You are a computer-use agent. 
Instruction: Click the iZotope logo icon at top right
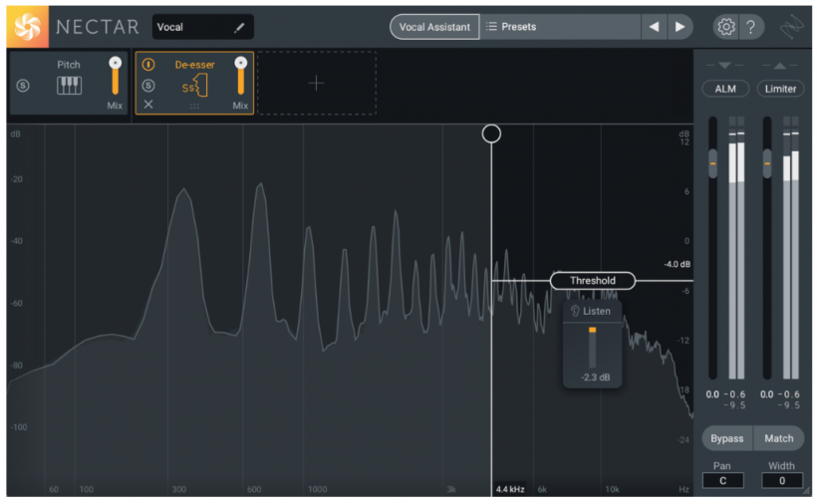point(791,27)
